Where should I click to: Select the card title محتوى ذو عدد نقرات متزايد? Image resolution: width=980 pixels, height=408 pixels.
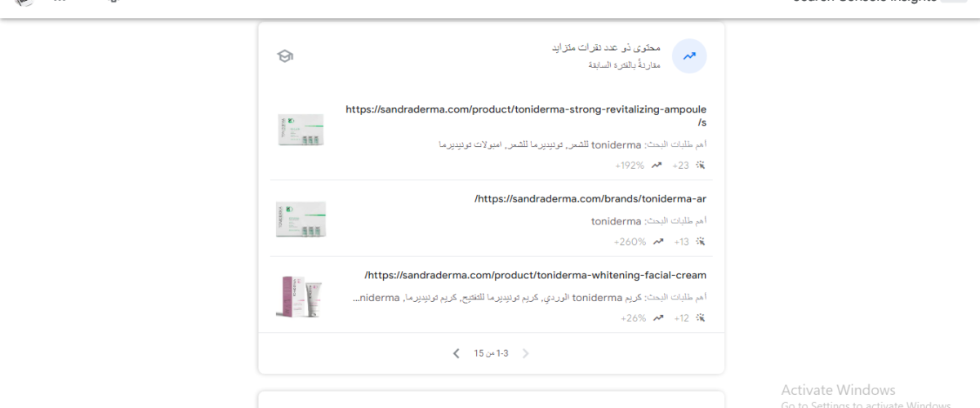[606, 48]
